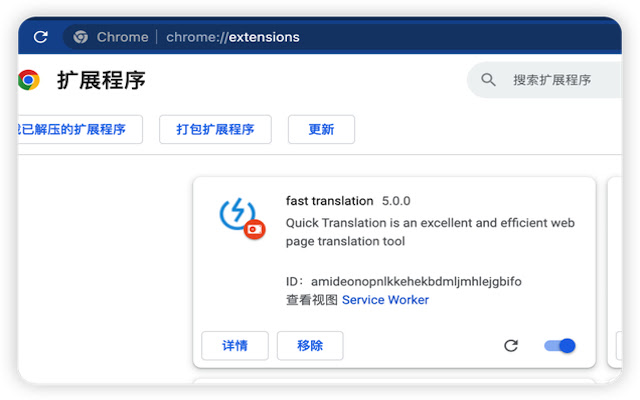
Task: Click the fast translation extension icon
Action: pyautogui.click(x=242, y=218)
